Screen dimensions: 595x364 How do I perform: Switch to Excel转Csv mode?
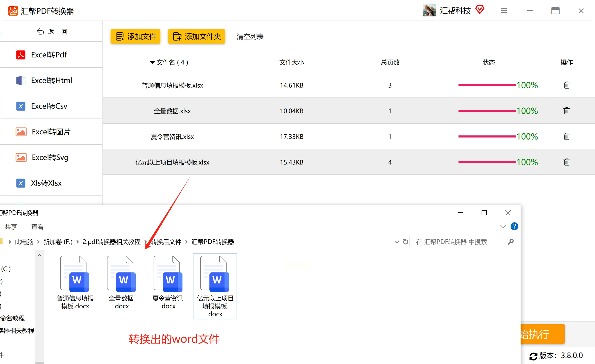(x=49, y=106)
